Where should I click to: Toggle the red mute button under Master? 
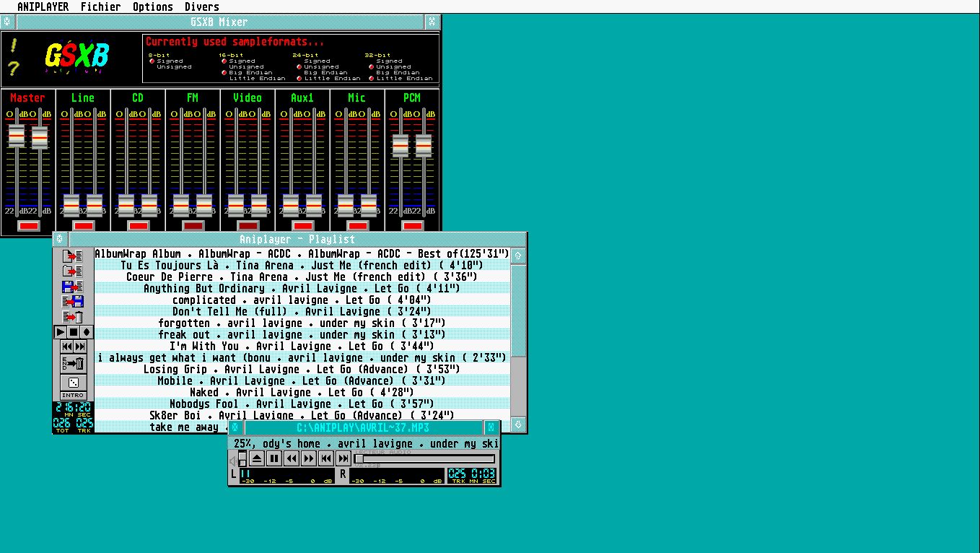(28, 226)
